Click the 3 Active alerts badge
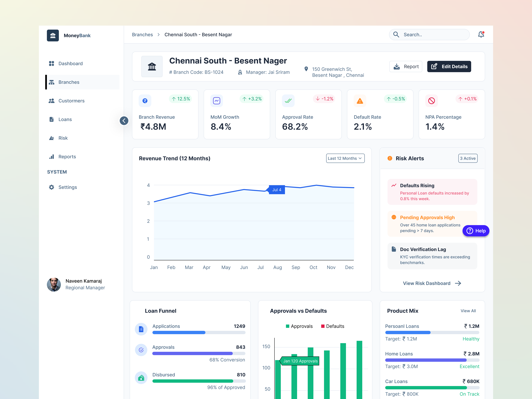This screenshot has height=399, width=532. pos(467,158)
